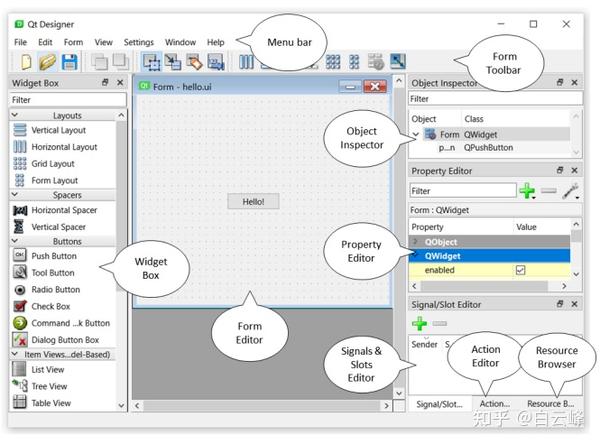This screenshot has height=444, width=600.
Task: Apply Lay Out in a Grid toolbar icon
Action: 333,62
